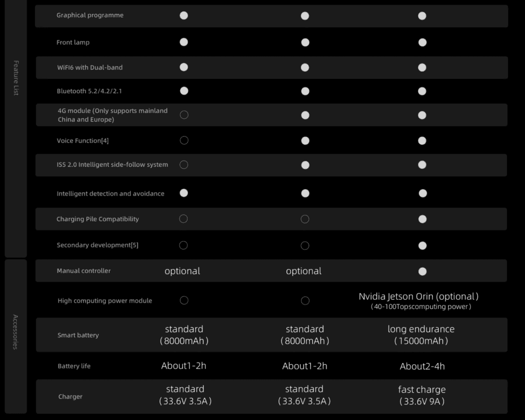The height and width of the screenshot is (420, 525).
Task: Click the Secondary development[5] footnote label
Action: (97, 245)
